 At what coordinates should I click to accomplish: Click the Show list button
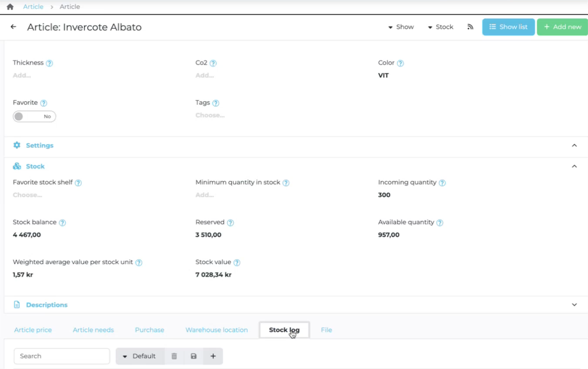[x=508, y=27]
